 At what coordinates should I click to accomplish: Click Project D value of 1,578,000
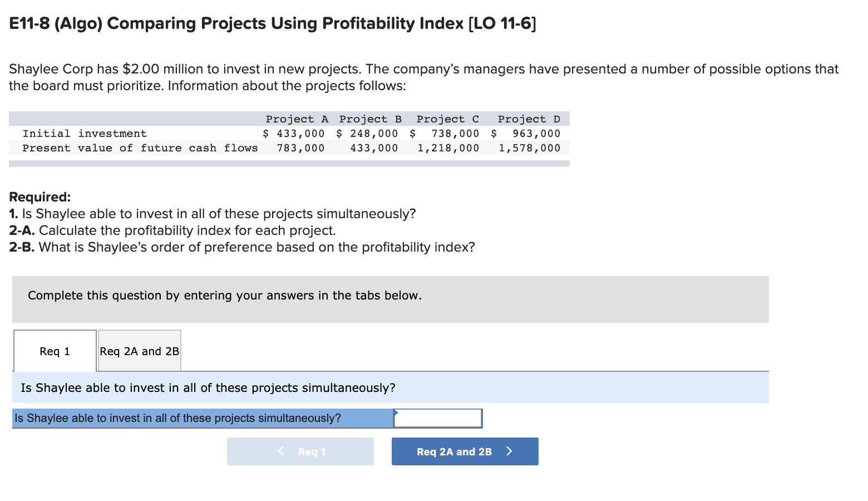pyautogui.click(x=529, y=148)
